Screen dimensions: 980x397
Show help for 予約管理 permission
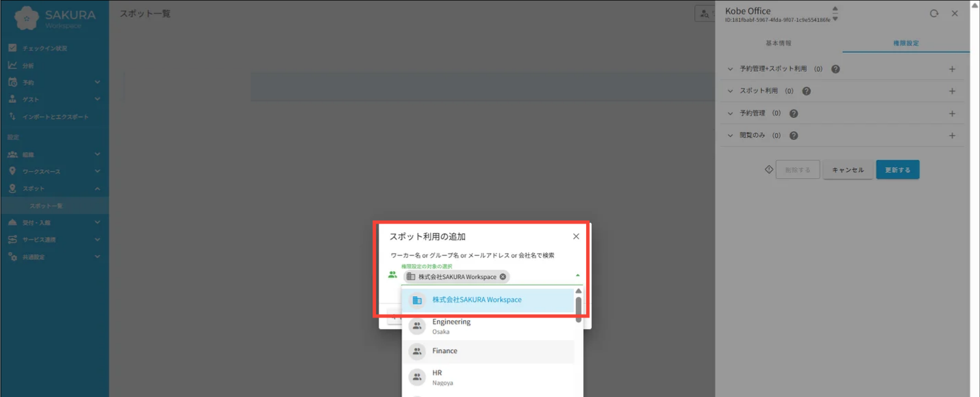pyautogui.click(x=794, y=113)
